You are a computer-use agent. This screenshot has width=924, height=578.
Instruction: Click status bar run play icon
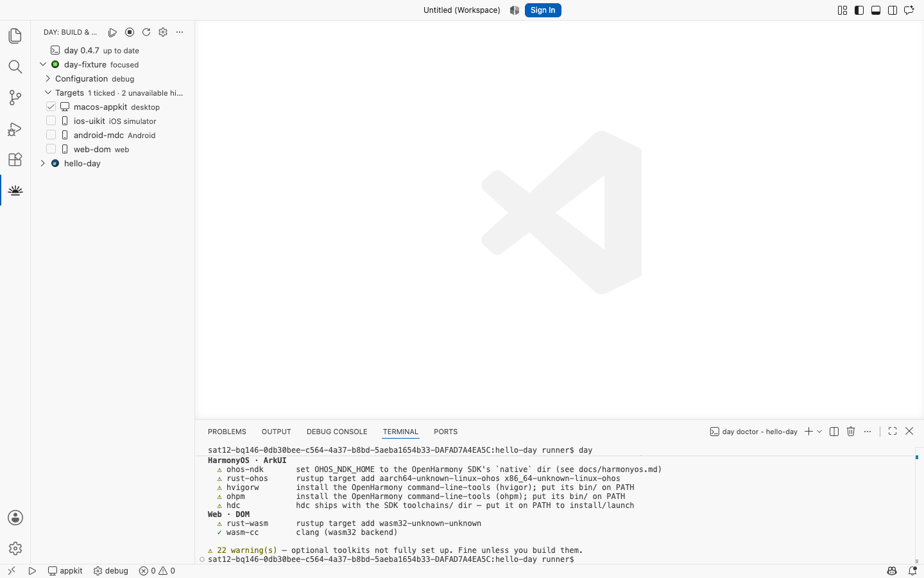(32, 571)
